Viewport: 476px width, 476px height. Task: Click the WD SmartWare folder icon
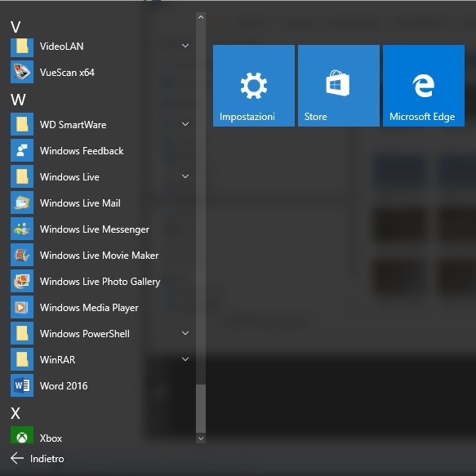(22, 124)
